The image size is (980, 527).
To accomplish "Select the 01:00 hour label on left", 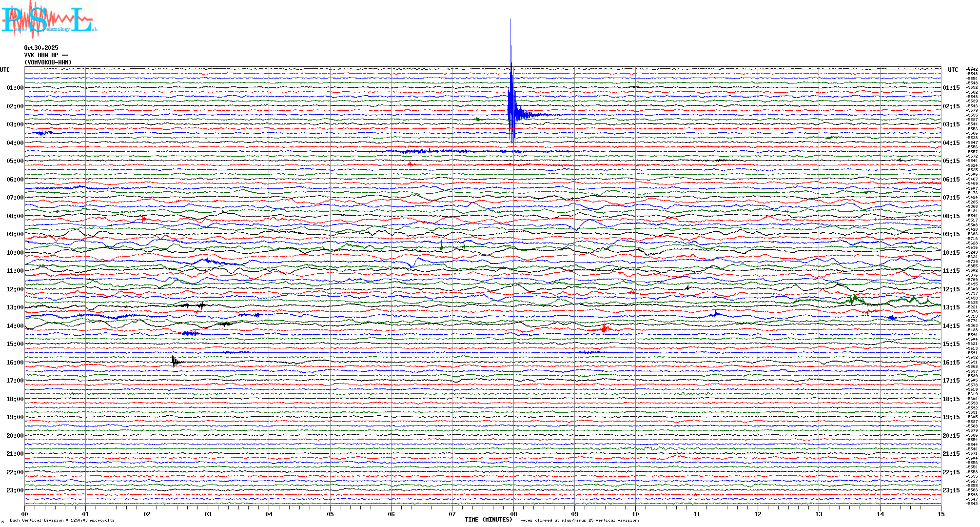I will [x=15, y=88].
